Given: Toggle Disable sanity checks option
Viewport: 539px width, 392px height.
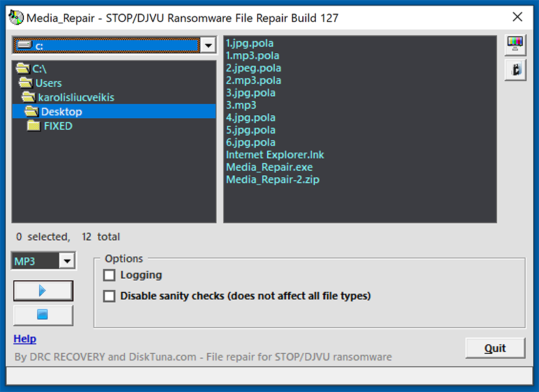Looking at the screenshot, I should click(109, 296).
